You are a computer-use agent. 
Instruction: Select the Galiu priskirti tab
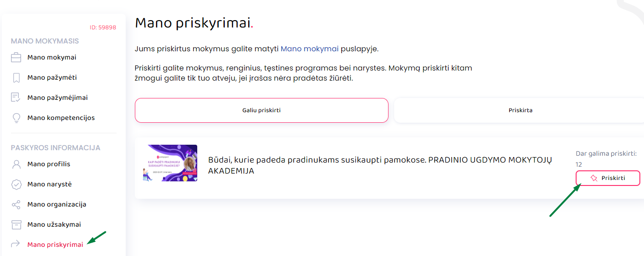click(x=261, y=110)
